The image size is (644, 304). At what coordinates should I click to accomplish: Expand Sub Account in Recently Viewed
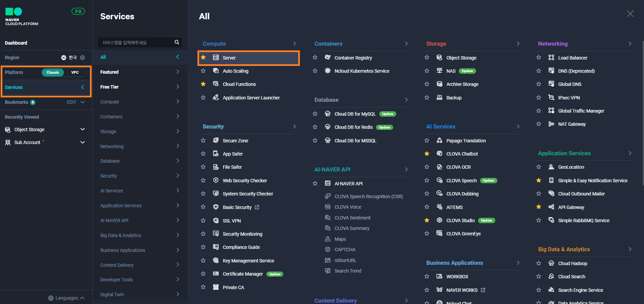click(x=82, y=142)
